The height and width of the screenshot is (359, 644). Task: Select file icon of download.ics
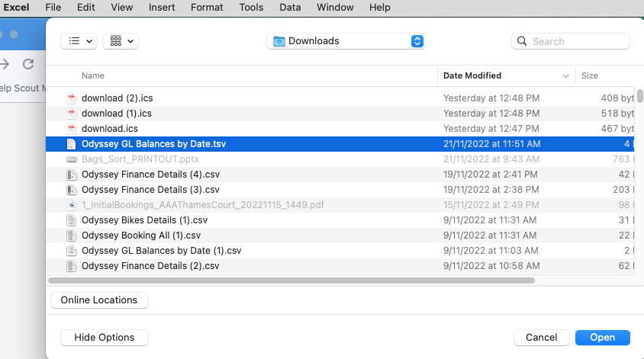click(x=72, y=128)
